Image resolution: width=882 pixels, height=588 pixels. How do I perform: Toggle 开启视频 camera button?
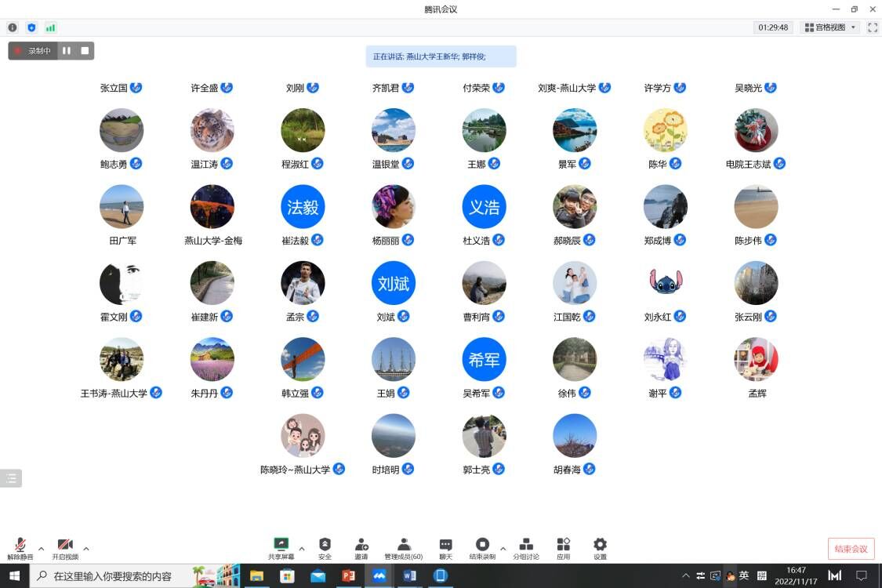coord(65,546)
